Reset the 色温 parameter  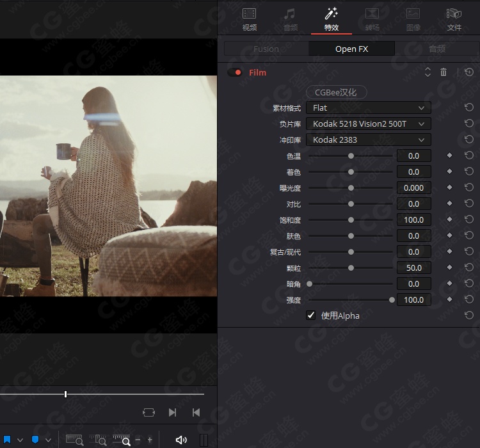coord(469,156)
